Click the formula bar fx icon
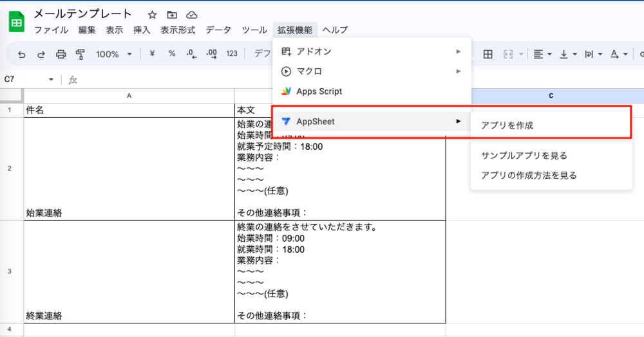The height and width of the screenshot is (337, 644). 73,80
